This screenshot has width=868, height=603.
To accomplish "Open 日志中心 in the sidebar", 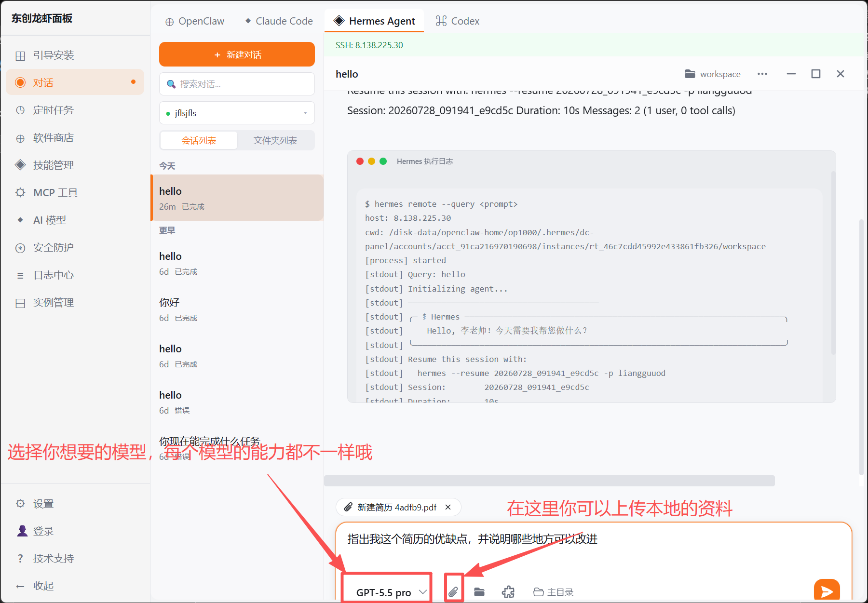I will pyautogui.click(x=75, y=275).
